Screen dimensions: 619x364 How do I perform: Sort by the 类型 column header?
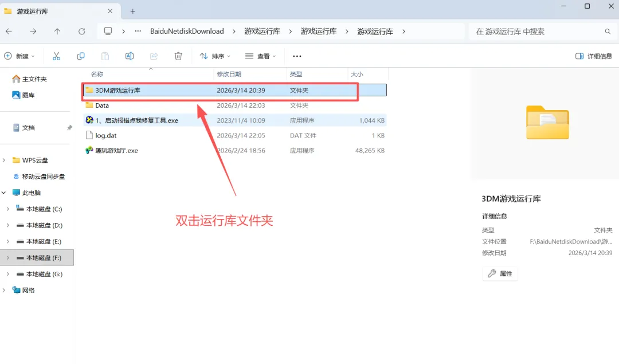(296, 74)
